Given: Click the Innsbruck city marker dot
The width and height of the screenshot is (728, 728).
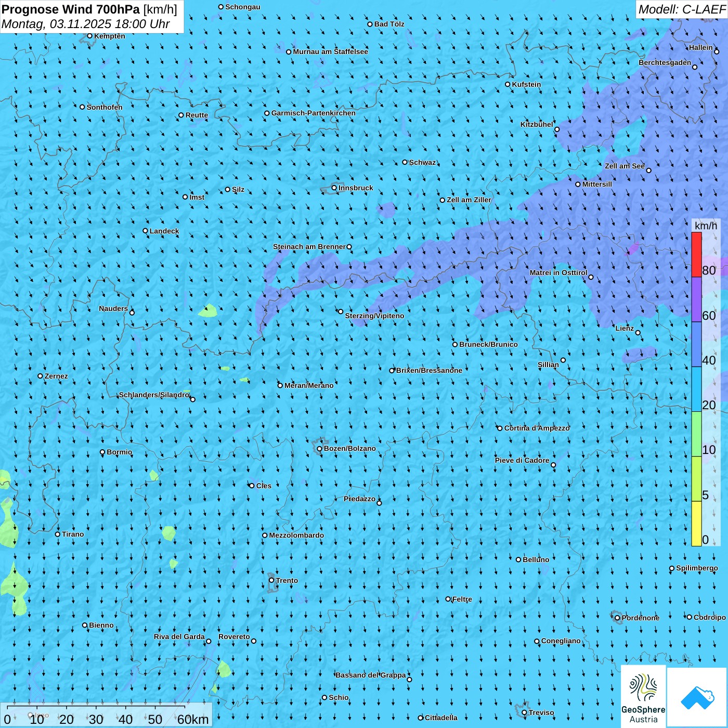Looking at the screenshot, I should (x=334, y=188).
